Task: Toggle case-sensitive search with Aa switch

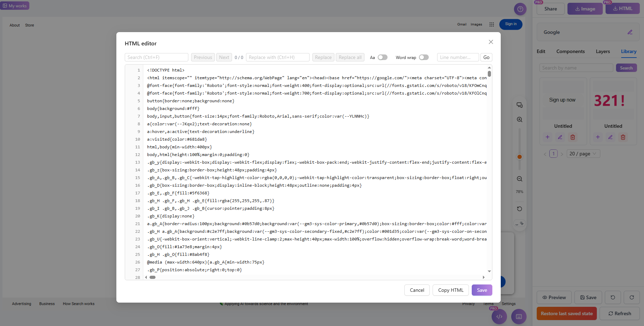Action: click(382, 57)
